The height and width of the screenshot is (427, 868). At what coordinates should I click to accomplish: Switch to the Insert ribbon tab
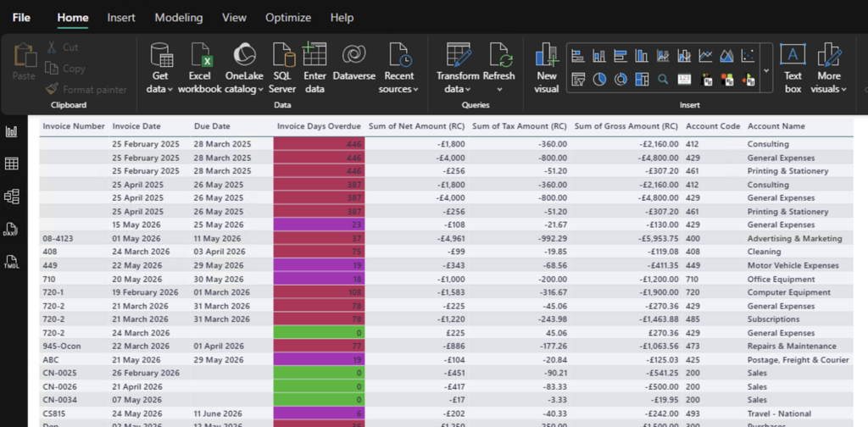click(121, 18)
